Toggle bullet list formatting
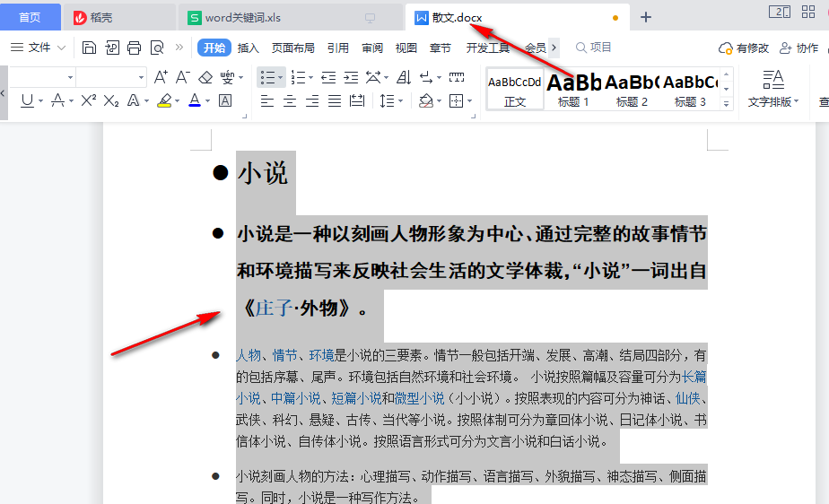 click(267, 78)
